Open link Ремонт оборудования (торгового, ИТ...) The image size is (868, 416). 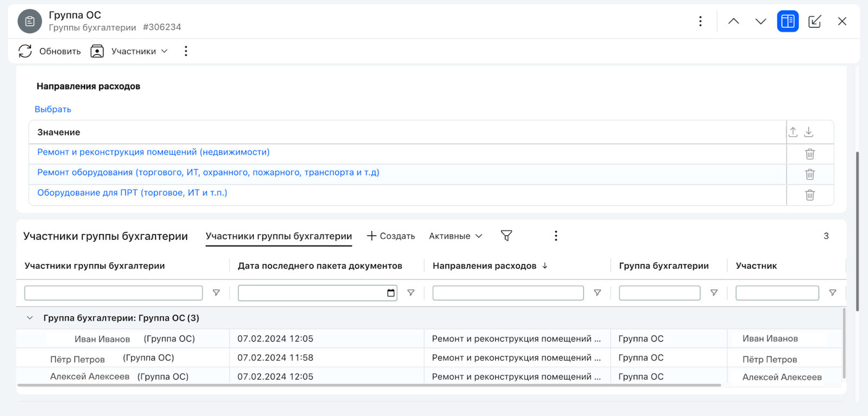coord(208,172)
